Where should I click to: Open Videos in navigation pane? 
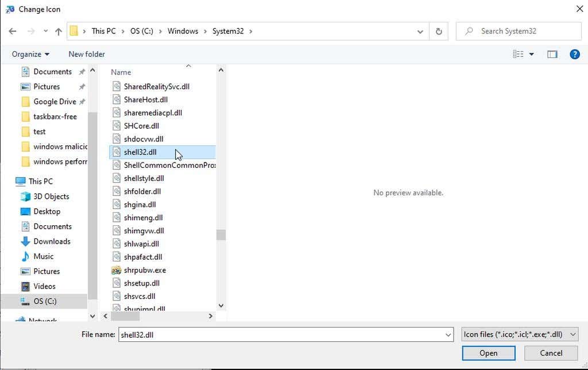point(38,286)
